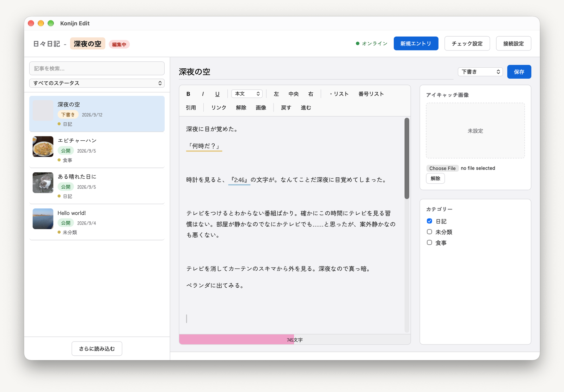Open the すべてのステータス filter dropdown
This screenshot has height=392, width=564.
coord(97,83)
